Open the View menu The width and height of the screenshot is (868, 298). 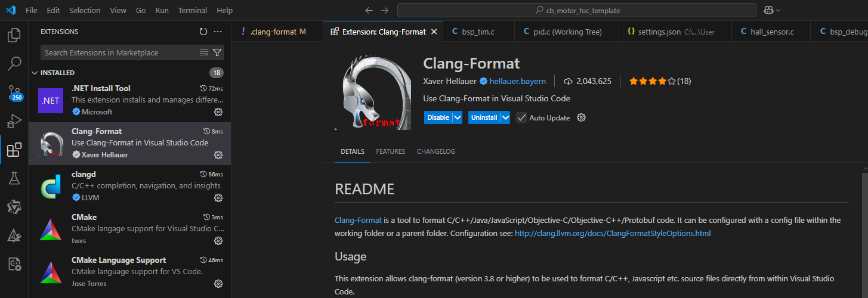(x=118, y=10)
